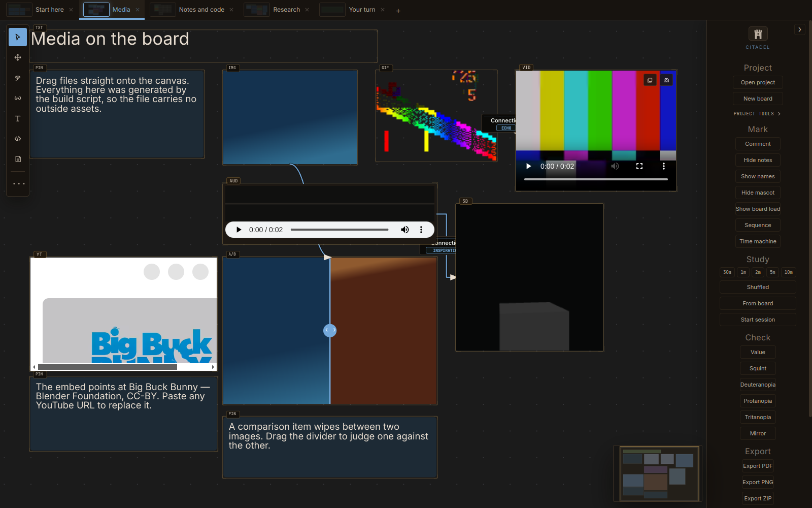Open more tools in left toolbar

tap(19, 184)
